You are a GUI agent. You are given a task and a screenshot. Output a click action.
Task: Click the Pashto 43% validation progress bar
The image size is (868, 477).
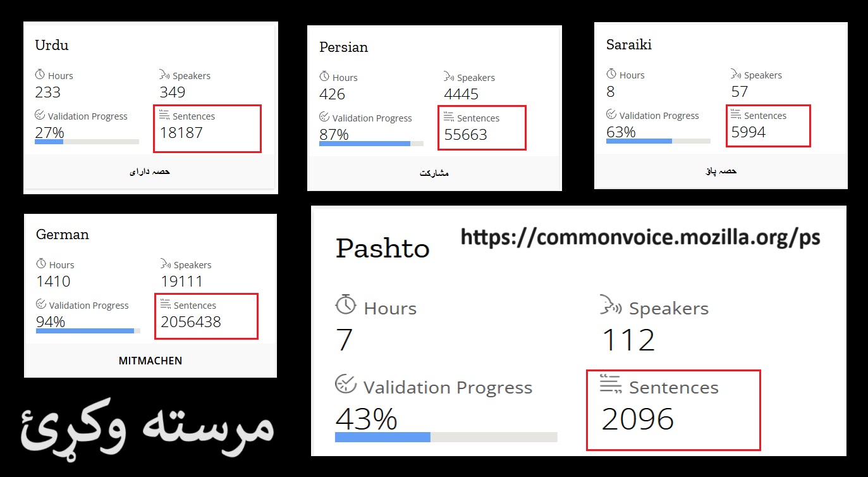[446, 437]
